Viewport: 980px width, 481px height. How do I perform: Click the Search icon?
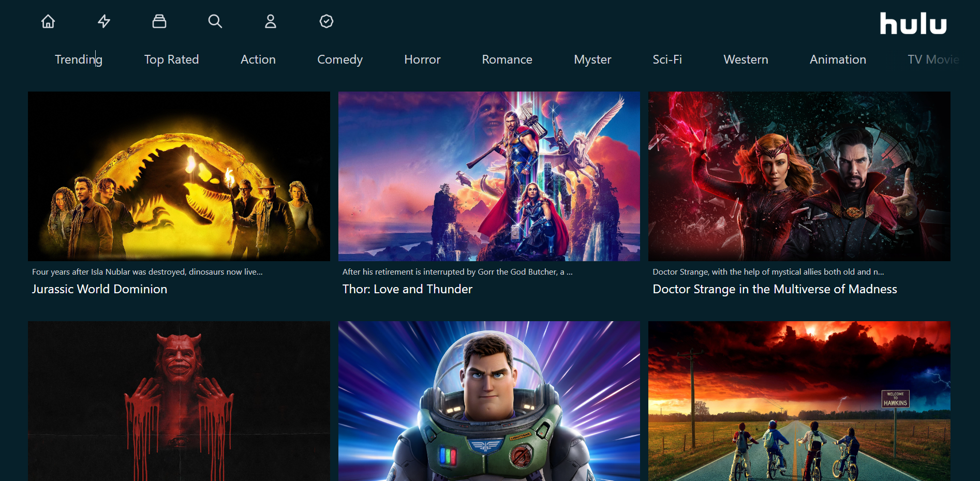point(215,21)
